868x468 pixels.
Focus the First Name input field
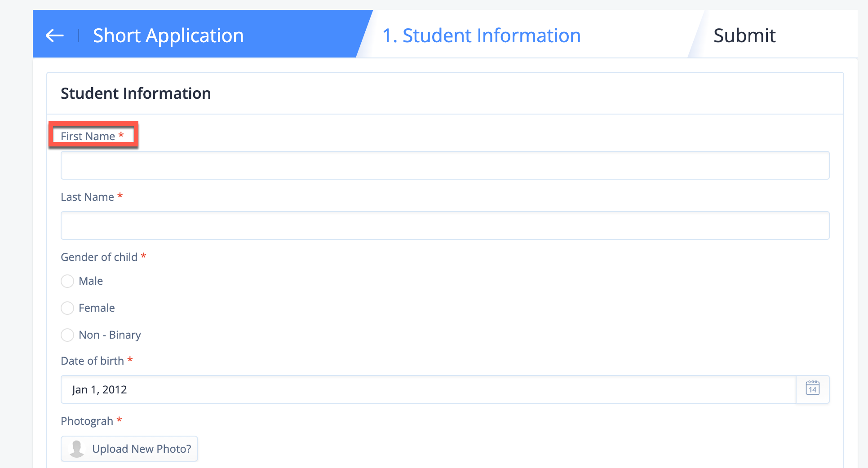(x=445, y=165)
